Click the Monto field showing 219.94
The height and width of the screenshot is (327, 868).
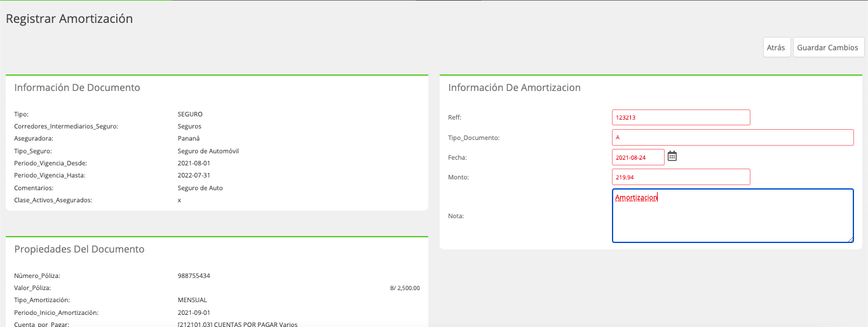point(681,177)
